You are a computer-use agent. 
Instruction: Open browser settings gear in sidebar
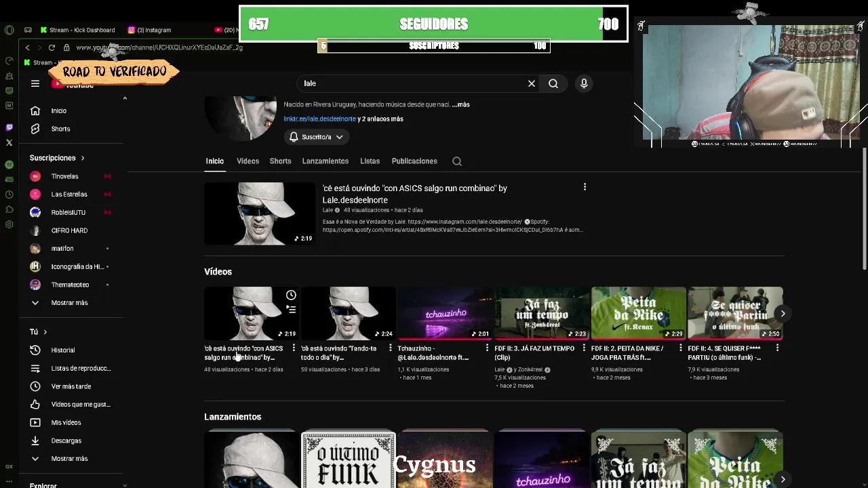click(9, 224)
